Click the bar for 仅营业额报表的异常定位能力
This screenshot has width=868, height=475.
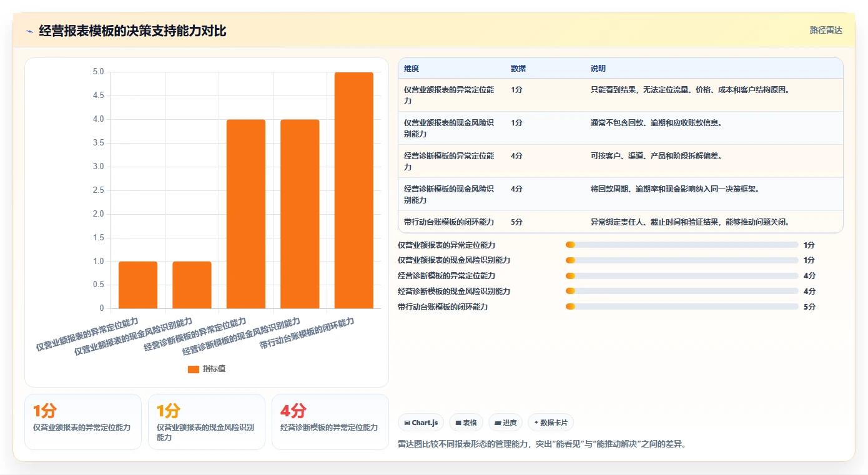point(138,285)
